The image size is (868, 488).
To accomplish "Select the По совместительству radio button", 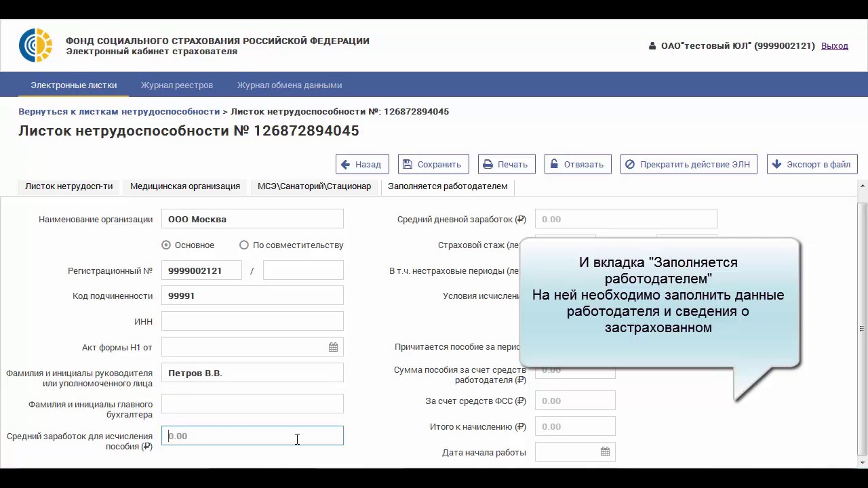I will click(244, 245).
